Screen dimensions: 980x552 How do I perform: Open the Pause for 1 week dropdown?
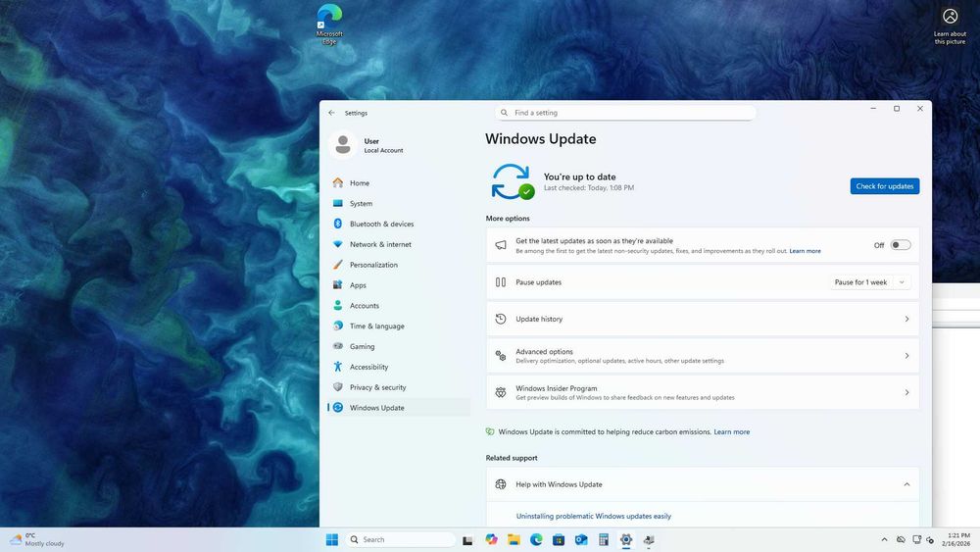870,282
